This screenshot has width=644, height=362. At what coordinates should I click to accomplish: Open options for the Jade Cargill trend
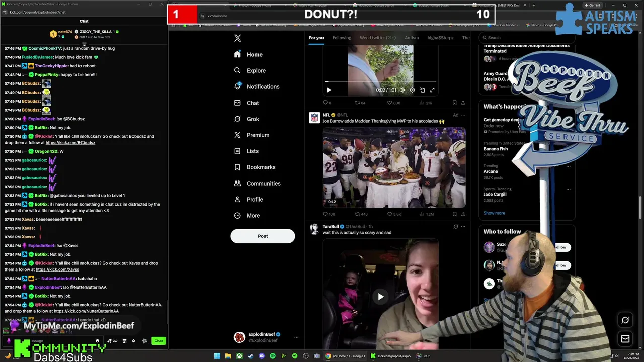point(568,190)
